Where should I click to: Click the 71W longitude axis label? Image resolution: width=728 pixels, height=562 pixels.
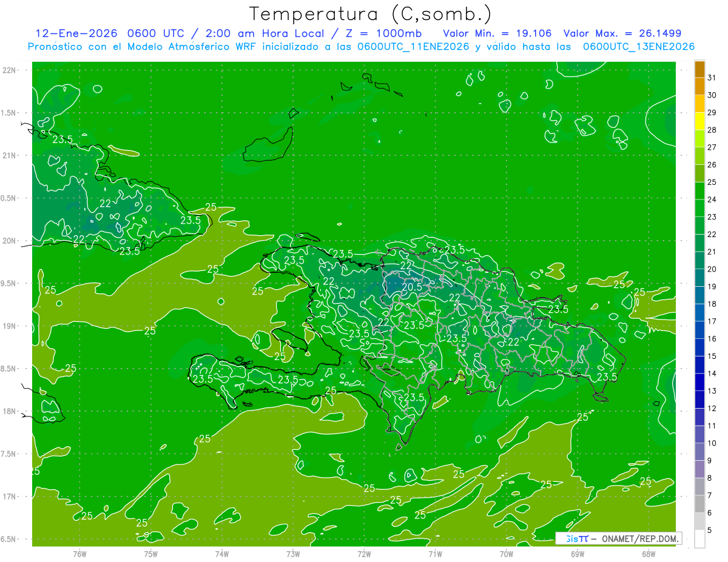(x=435, y=554)
